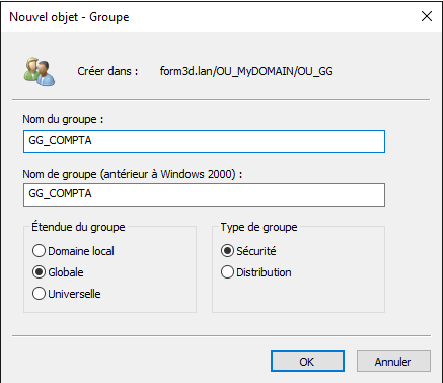Click the Étendue du groupe heading
The image size is (443, 383).
(78, 227)
